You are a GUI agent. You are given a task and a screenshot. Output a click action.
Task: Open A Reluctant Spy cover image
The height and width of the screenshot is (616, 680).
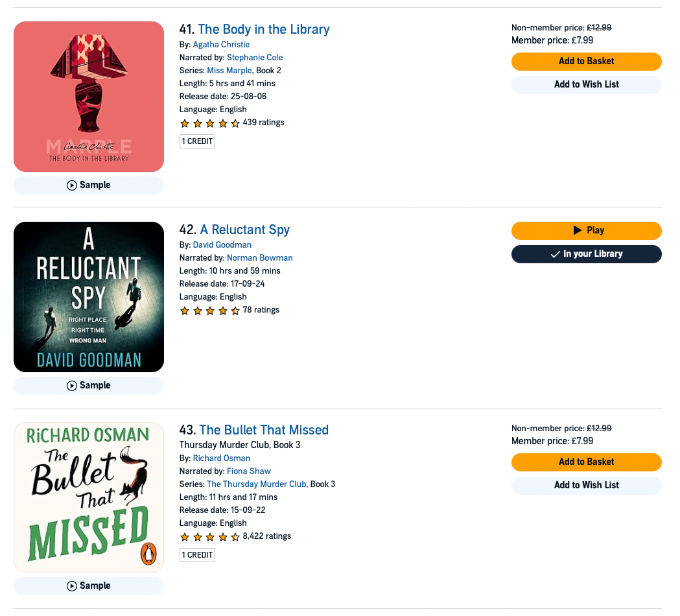click(88, 297)
